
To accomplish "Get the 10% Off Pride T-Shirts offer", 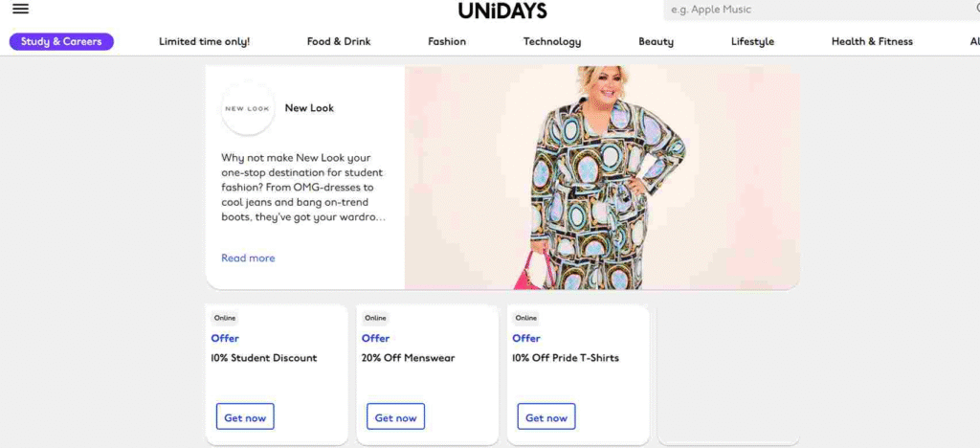I will 546,416.
